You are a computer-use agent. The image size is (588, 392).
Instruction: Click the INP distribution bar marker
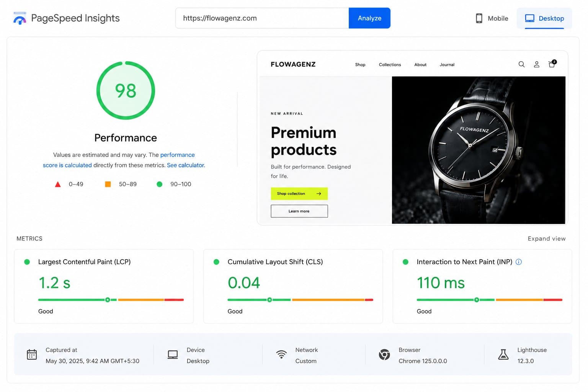coord(477,300)
